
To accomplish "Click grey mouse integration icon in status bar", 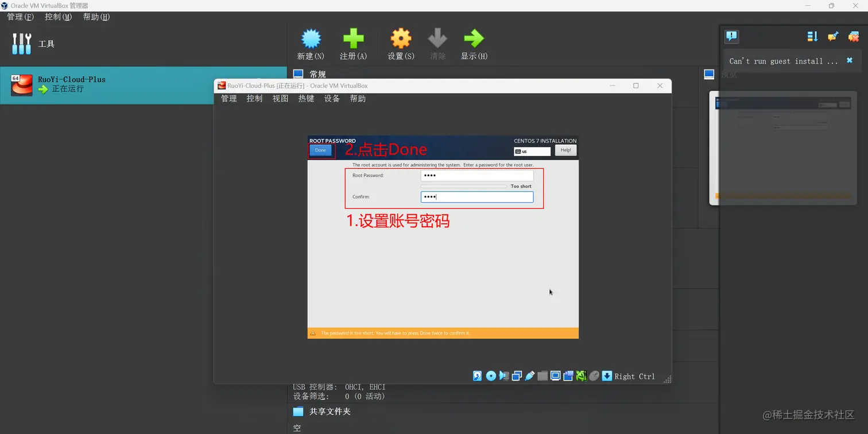I will 594,376.
